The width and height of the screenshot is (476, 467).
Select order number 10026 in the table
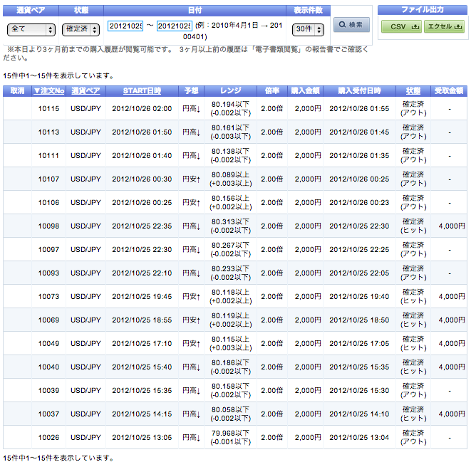point(48,438)
